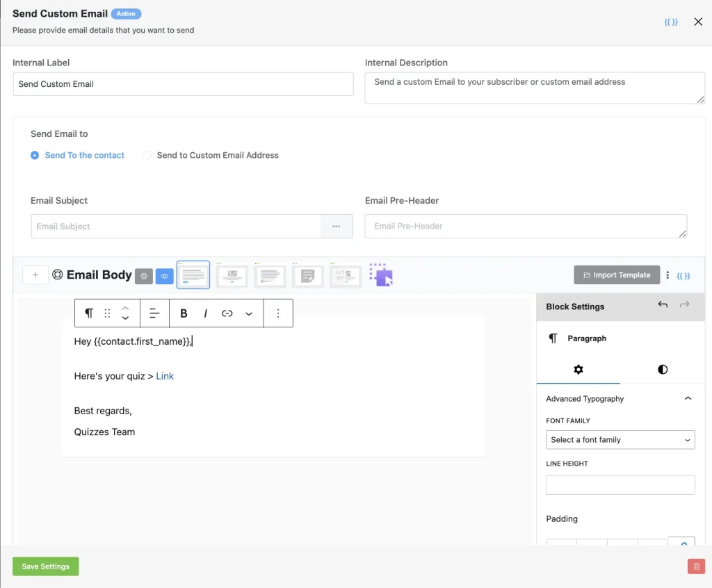Open the Select a font family dropdown
Image resolution: width=712 pixels, height=588 pixels.
pos(620,439)
